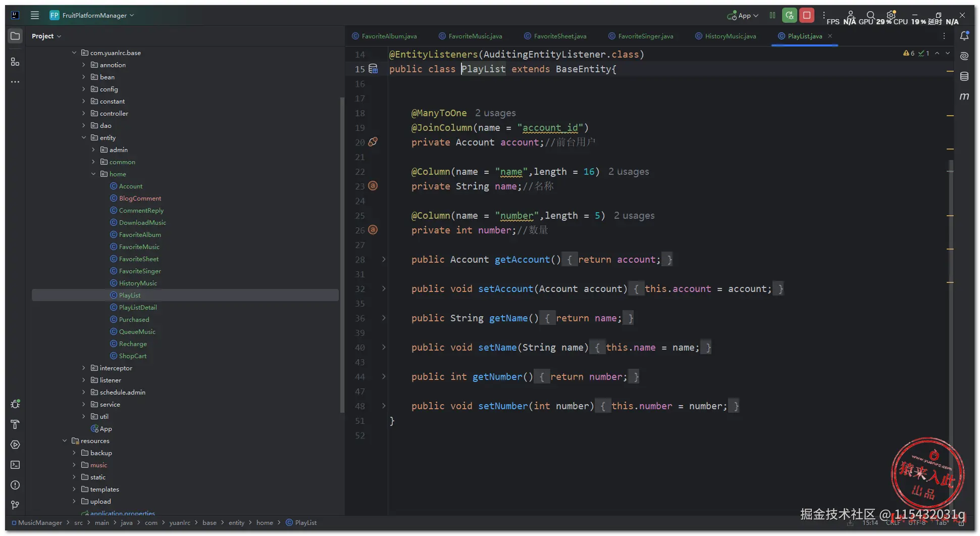Rerun the App with the green button
The image size is (980, 536).
790,15
